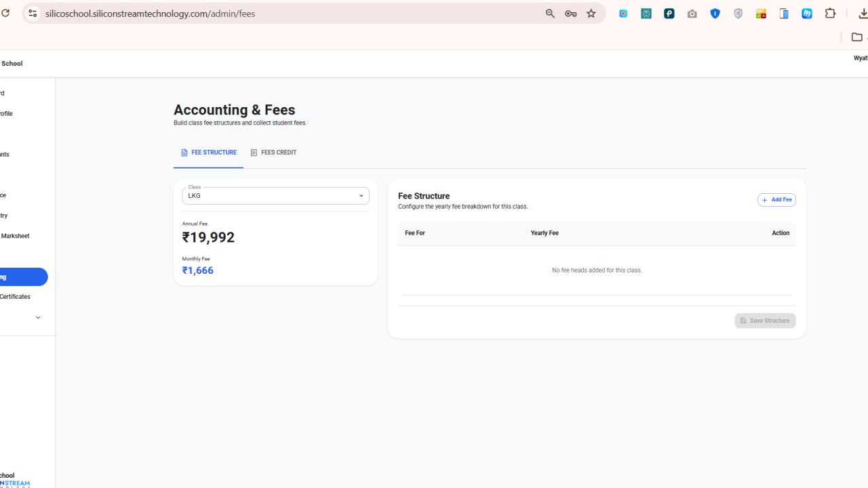Image resolution: width=868 pixels, height=488 pixels.
Task: Click the password key icon in address bar
Action: (x=570, y=14)
